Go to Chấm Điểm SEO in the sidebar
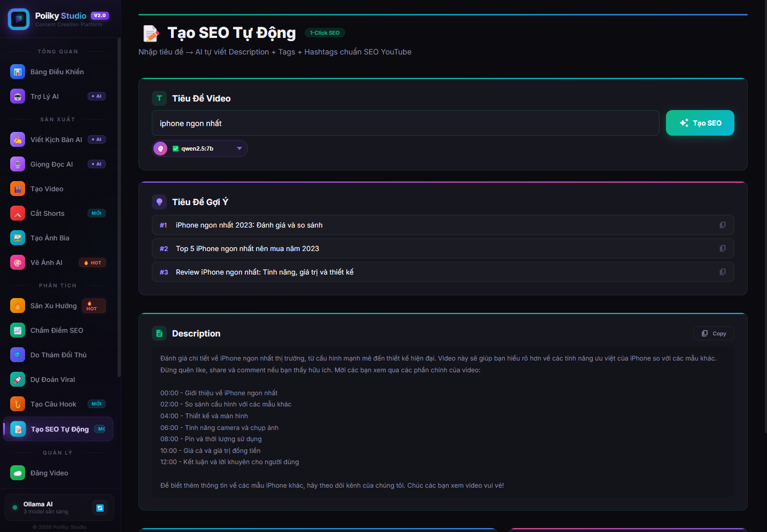The width and height of the screenshot is (767, 532). 57,331
